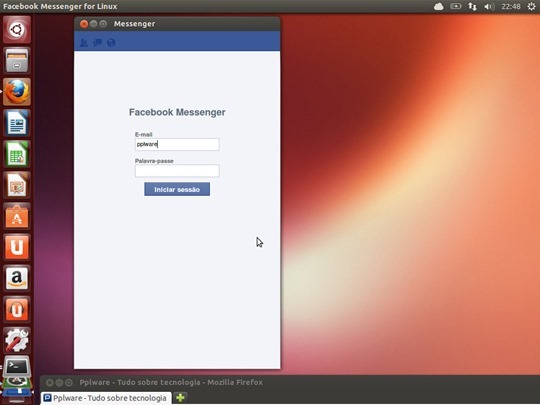Click the Messenger window title text
Viewport: 540px width, 405px height.
pyautogui.click(x=134, y=24)
